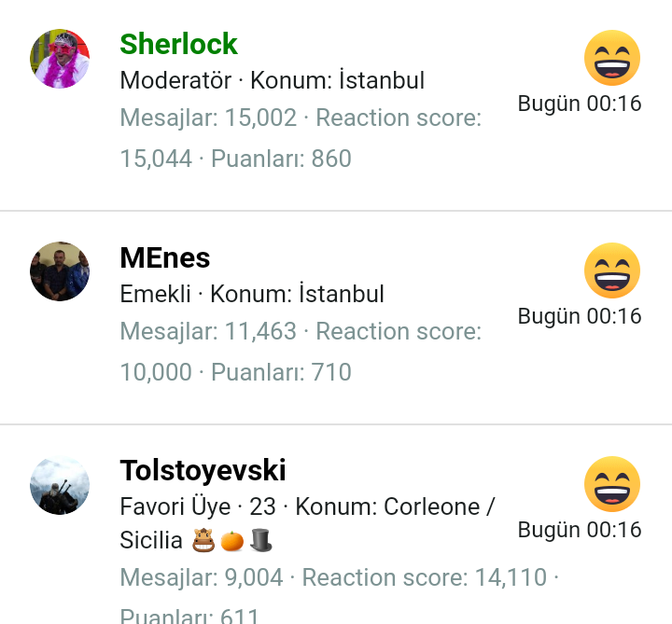
Task: Click laughing emoji reaction beside Tolstoyevski
Action: click(x=612, y=484)
